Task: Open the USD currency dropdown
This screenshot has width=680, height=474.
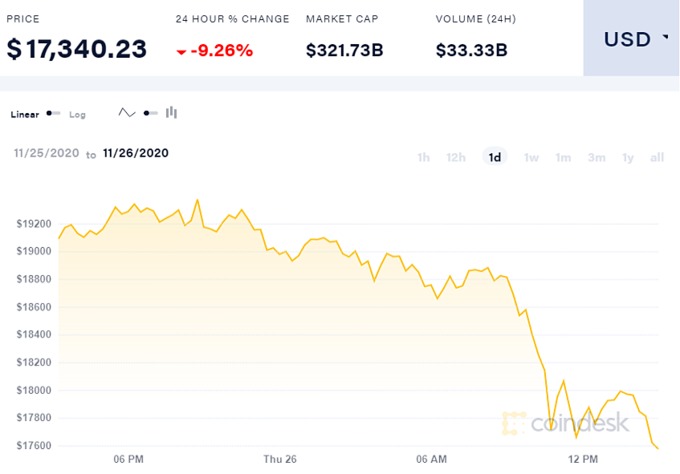Action: (634, 40)
